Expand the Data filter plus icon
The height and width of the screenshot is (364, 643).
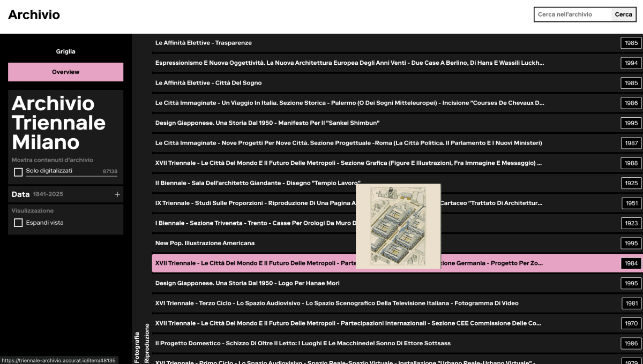[x=117, y=194]
